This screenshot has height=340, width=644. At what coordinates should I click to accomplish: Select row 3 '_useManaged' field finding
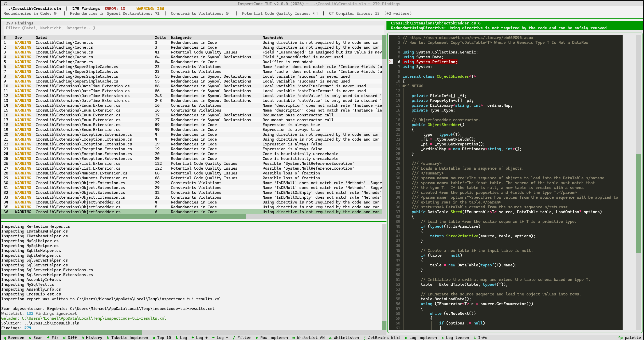[192, 52]
